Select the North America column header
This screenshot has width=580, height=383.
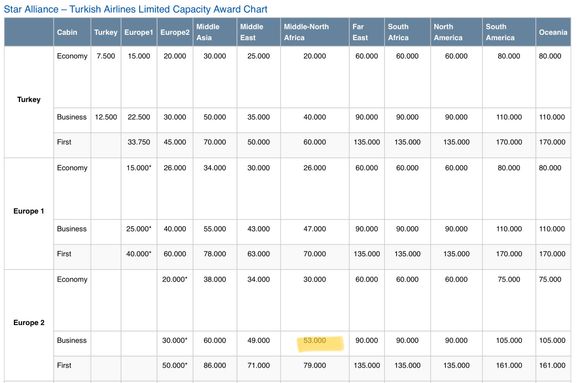point(448,32)
